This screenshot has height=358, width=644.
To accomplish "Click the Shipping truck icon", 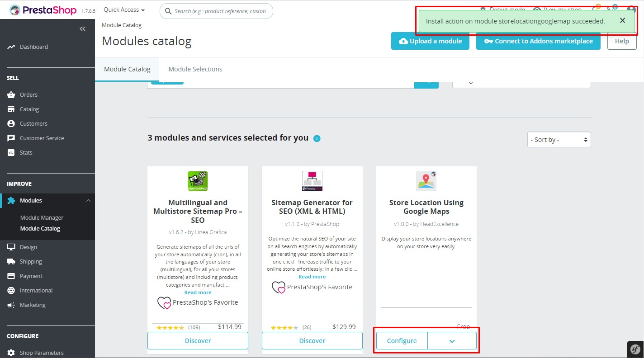I will tap(11, 261).
